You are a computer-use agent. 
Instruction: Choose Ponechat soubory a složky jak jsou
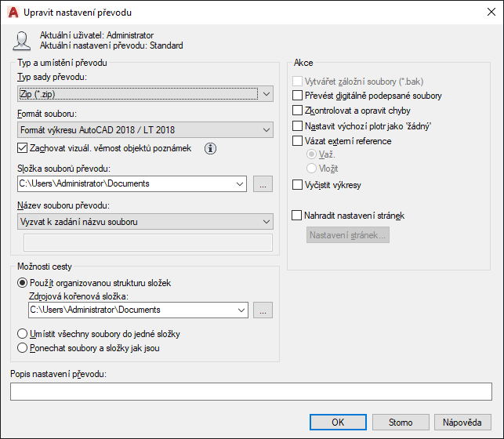tap(21, 348)
